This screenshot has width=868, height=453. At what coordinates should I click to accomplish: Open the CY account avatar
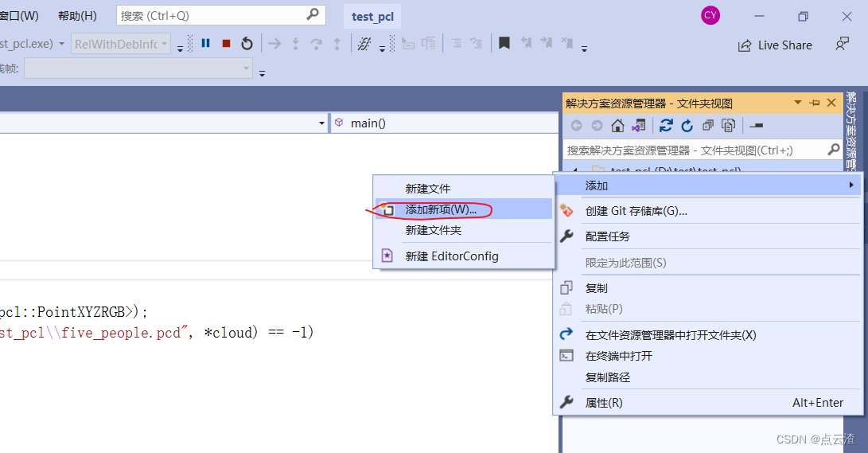pyautogui.click(x=710, y=15)
